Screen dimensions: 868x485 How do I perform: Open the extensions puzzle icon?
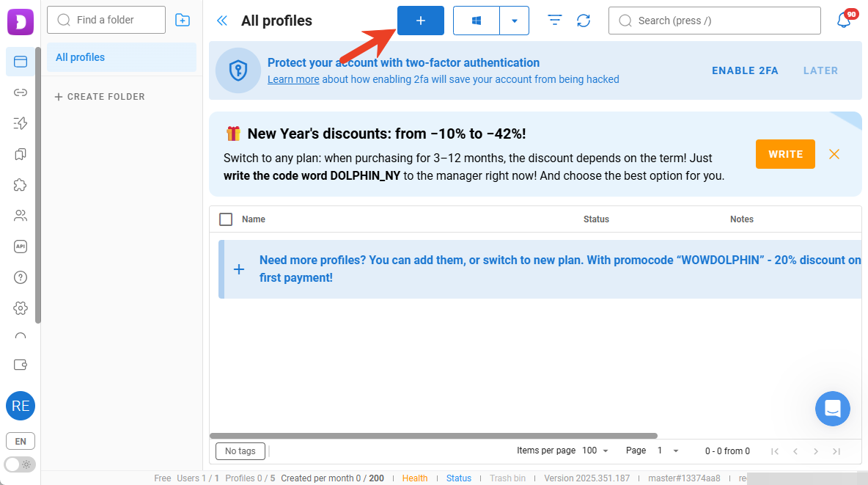click(21, 185)
